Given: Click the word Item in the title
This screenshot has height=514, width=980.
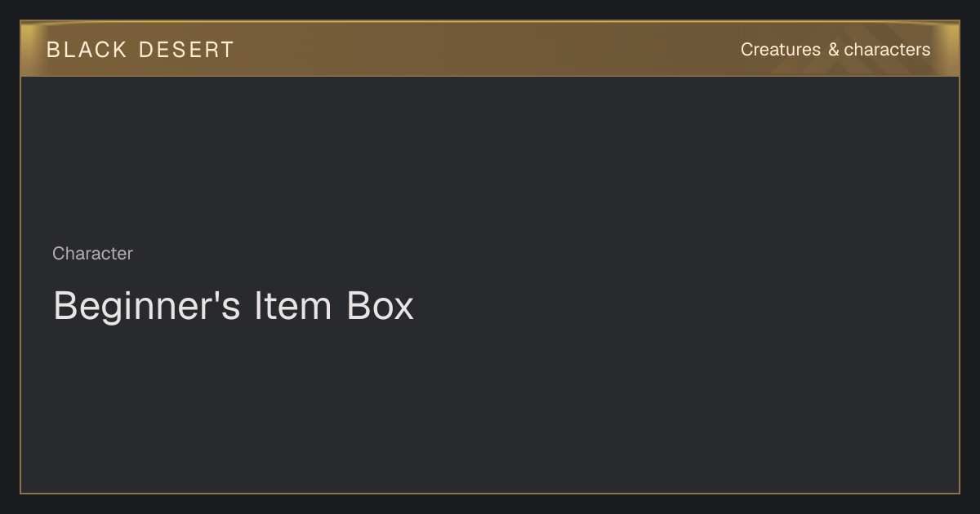Looking at the screenshot, I should 293,306.
